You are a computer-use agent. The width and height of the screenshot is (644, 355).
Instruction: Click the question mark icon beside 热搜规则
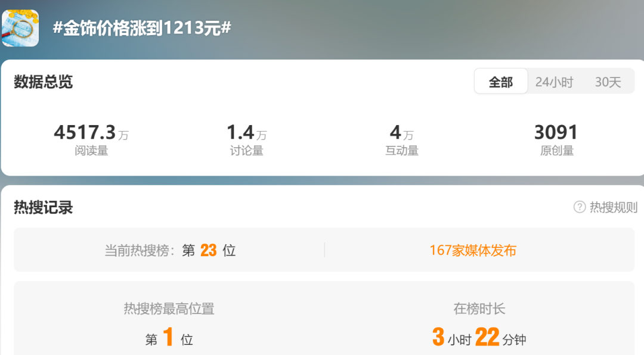click(x=579, y=207)
